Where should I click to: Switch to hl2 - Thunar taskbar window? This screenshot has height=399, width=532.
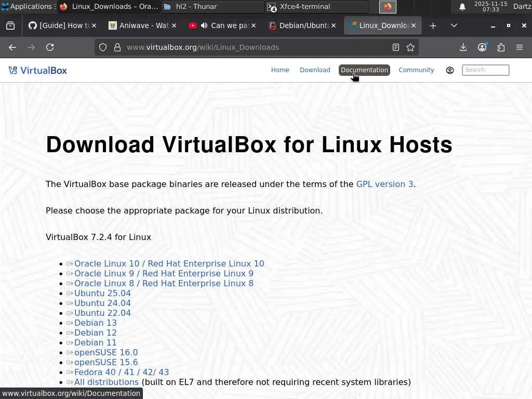212,6
